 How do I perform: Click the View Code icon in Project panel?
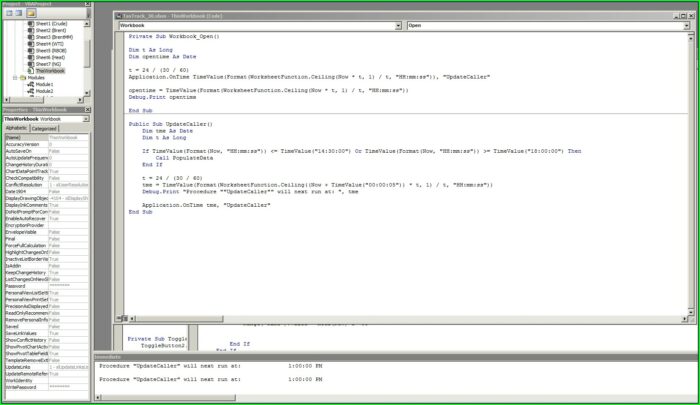9,13
